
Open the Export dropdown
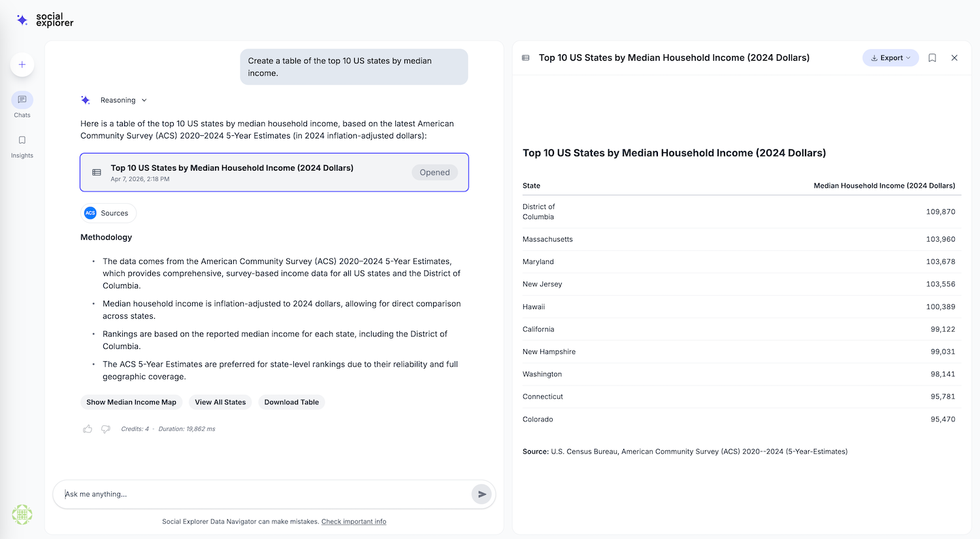coord(890,58)
